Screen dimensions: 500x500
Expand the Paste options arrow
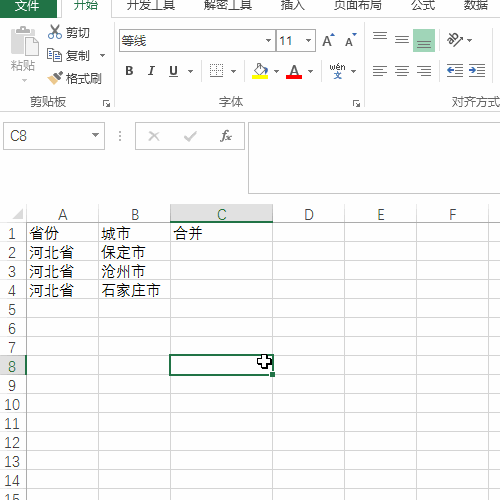[24, 80]
